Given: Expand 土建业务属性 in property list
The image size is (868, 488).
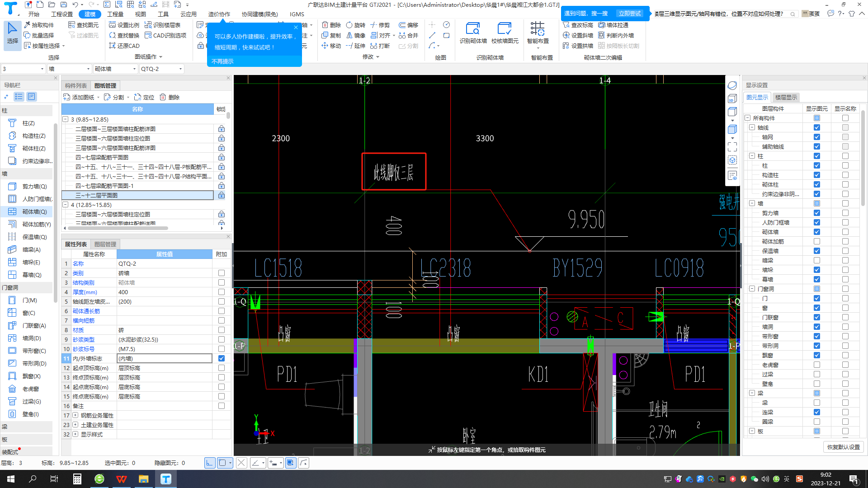Looking at the screenshot, I should (75, 425).
